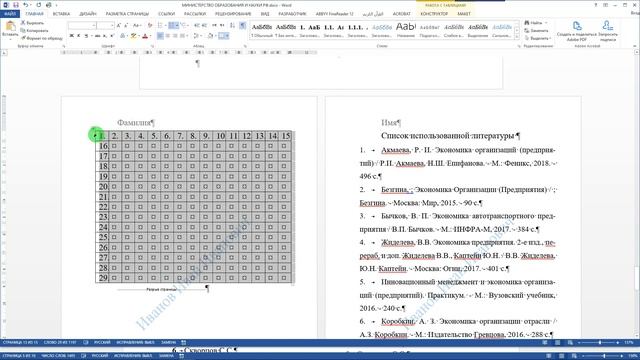Apply the Название (Title) style
This screenshot has width=640, height=360.
pos(405,30)
